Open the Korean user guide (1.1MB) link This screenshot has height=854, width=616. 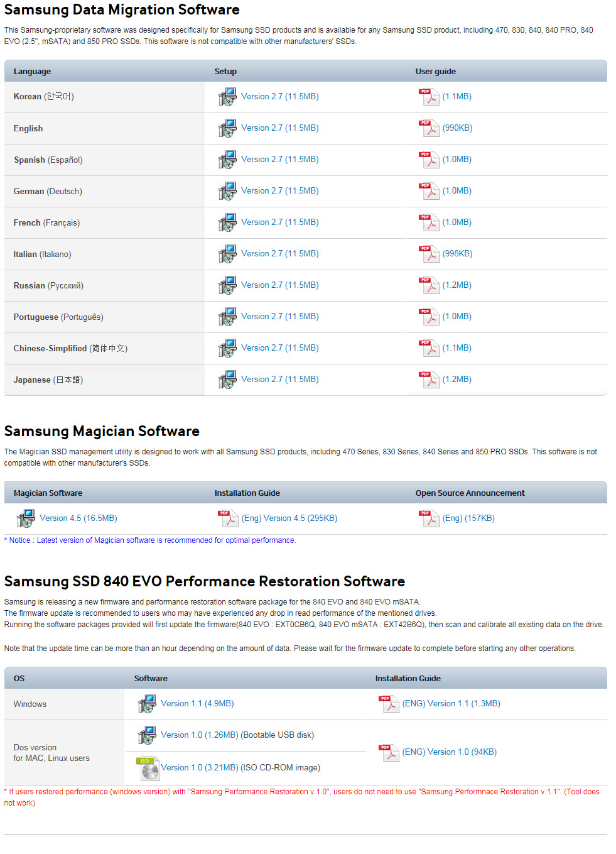click(x=457, y=96)
